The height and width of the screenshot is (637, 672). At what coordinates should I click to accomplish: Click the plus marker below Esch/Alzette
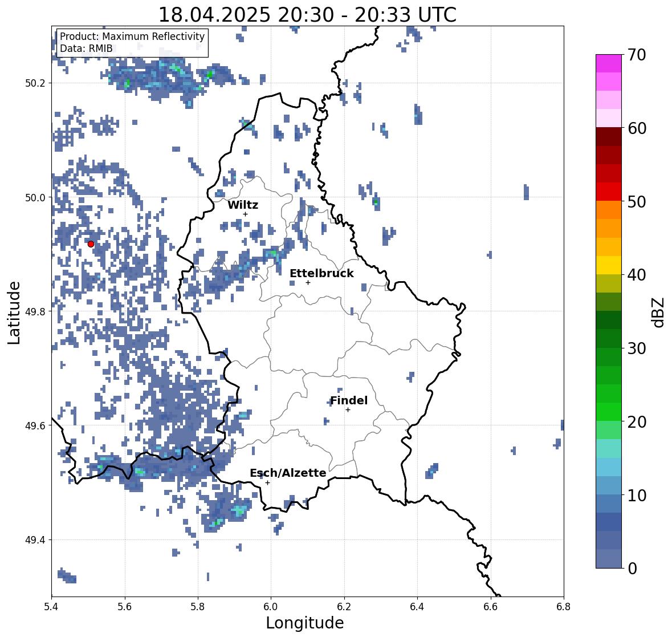[267, 482]
